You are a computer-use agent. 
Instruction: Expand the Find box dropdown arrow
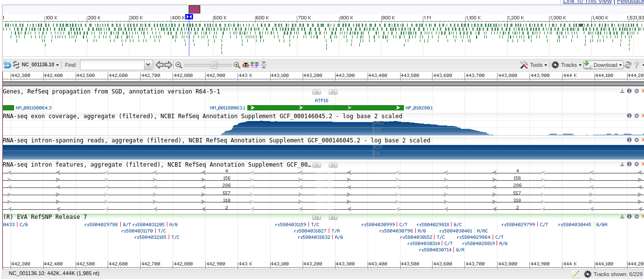pos(148,65)
